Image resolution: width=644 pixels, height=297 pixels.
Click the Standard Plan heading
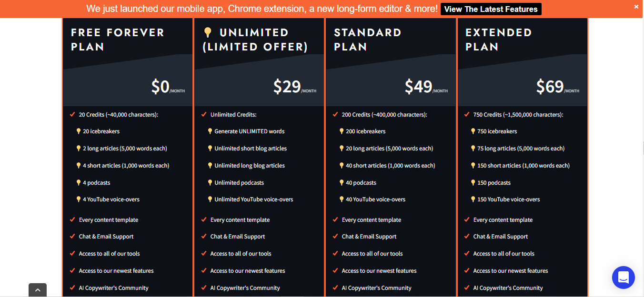pos(367,40)
